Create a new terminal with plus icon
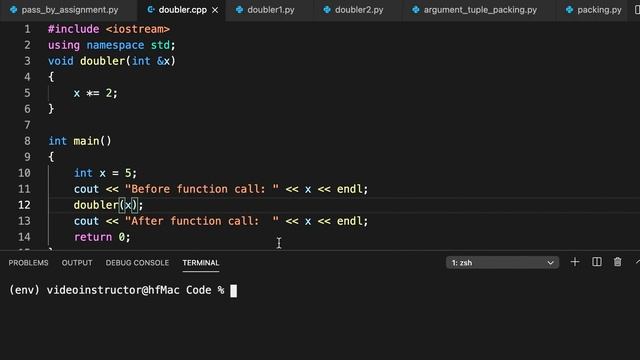This screenshot has width=640, height=360. coord(575,262)
